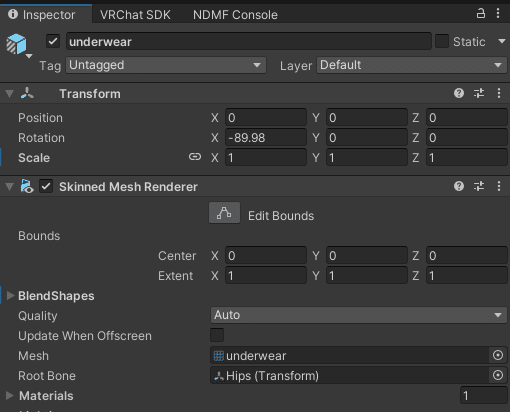This screenshot has height=412, width=510.
Task: Click the Scale Z field
Action: point(467,157)
